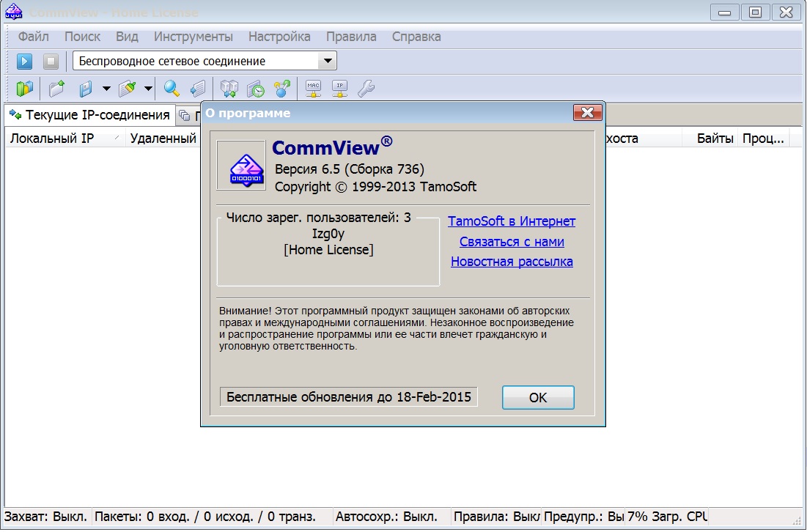Open settings with the wrench icon
Image resolution: width=807 pixels, height=532 pixels.
(366, 89)
